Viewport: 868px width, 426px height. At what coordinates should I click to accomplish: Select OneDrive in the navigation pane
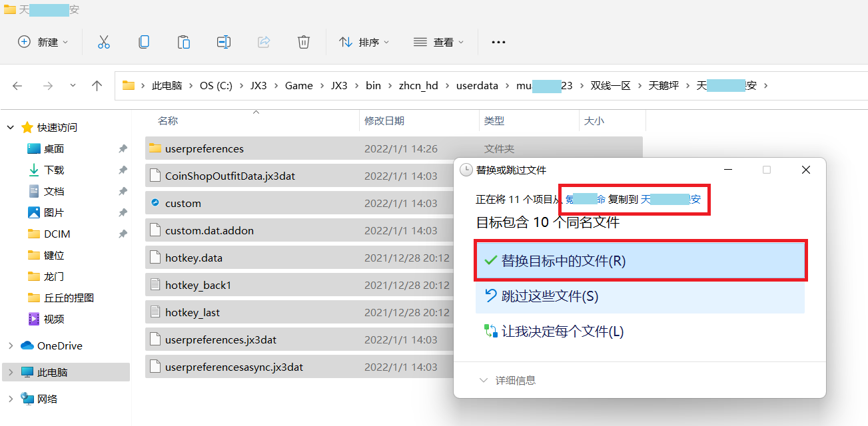60,345
